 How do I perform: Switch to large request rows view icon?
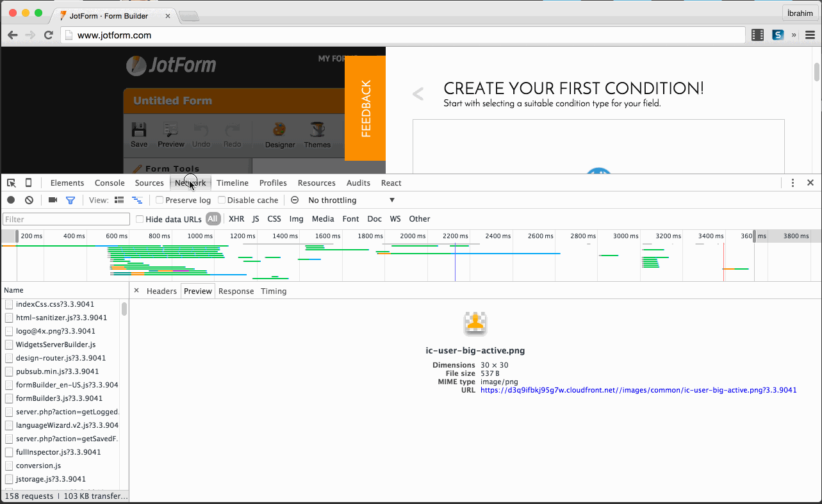tap(119, 200)
